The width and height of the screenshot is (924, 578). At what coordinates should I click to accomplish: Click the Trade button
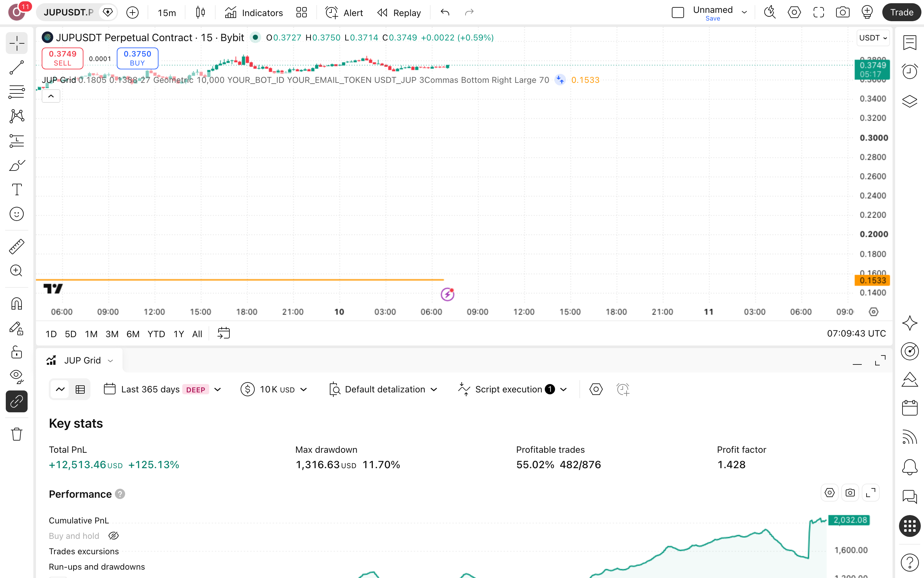pos(902,13)
